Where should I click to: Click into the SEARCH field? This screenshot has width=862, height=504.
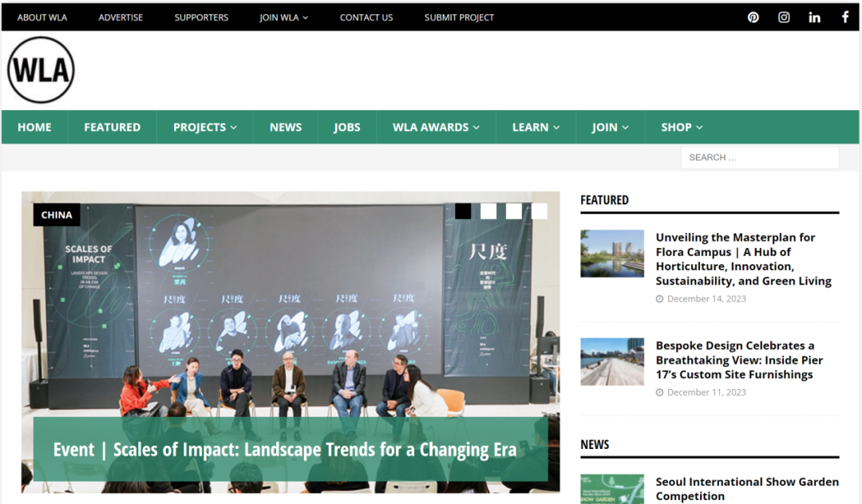point(760,158)
